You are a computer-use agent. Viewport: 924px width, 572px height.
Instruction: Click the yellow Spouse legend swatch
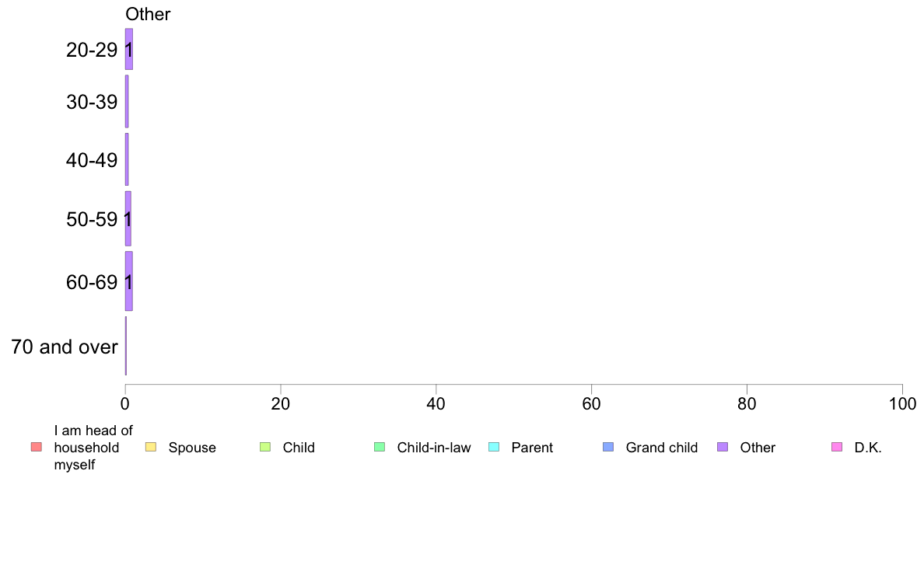[x=151, y=447]
